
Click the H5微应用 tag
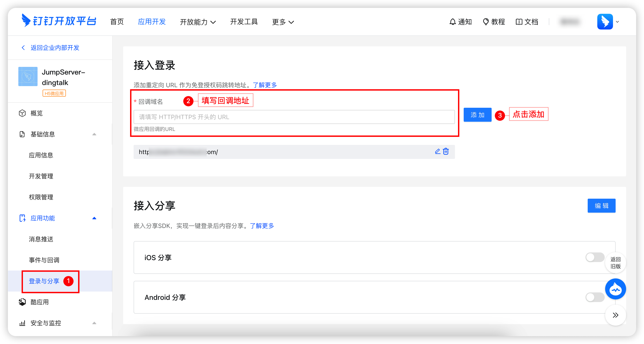pos(54,93)
